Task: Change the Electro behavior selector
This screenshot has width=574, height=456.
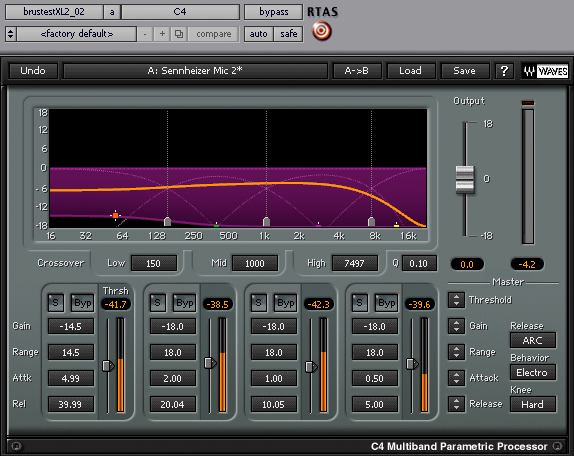Action: (533, 373)
